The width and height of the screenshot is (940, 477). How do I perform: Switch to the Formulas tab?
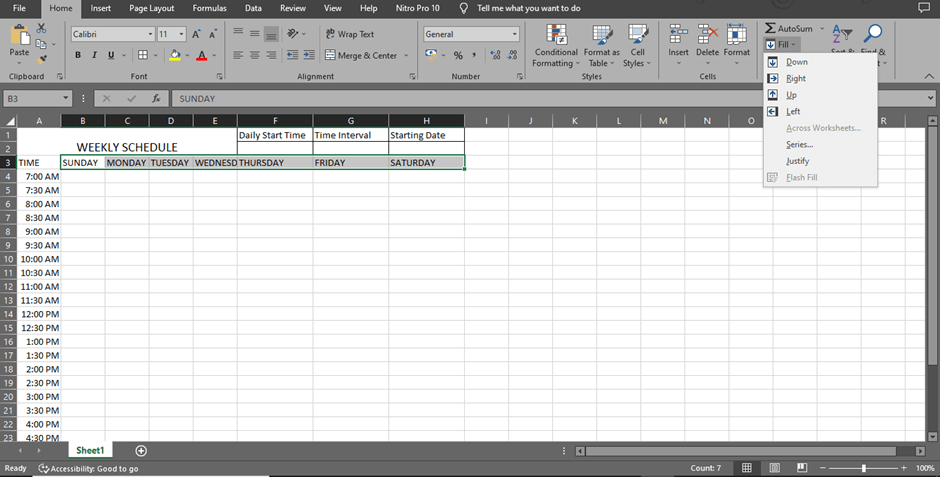tap(209, 8)
